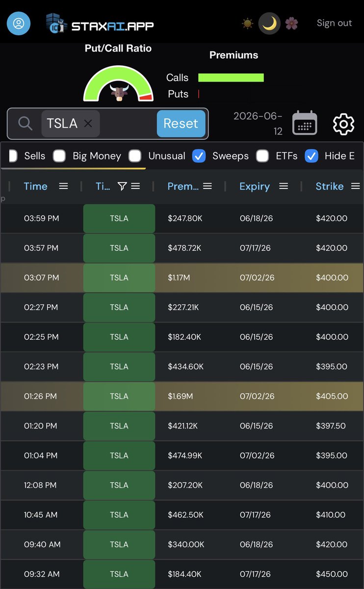This screenshot has width=364, height=589.
Task: Click the bull Put/Call Ratio gauge
Action: (x=118, y=83)
